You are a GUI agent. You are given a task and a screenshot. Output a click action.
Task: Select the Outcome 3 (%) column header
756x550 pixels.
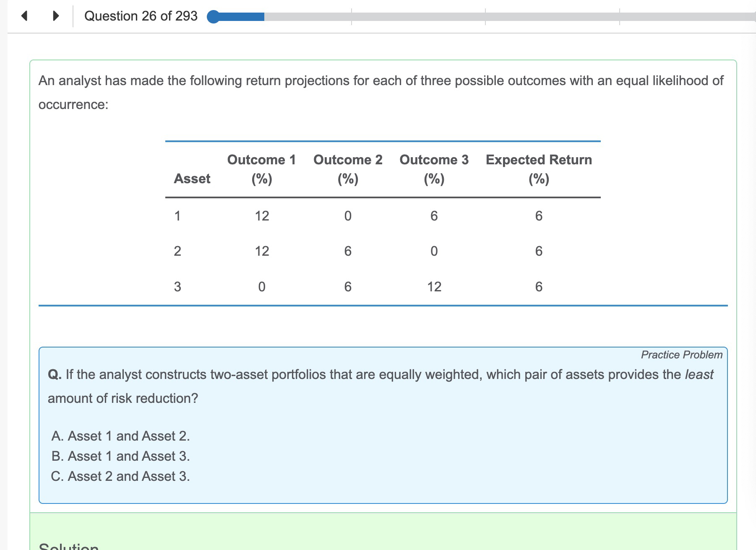[x=434, y=169]
